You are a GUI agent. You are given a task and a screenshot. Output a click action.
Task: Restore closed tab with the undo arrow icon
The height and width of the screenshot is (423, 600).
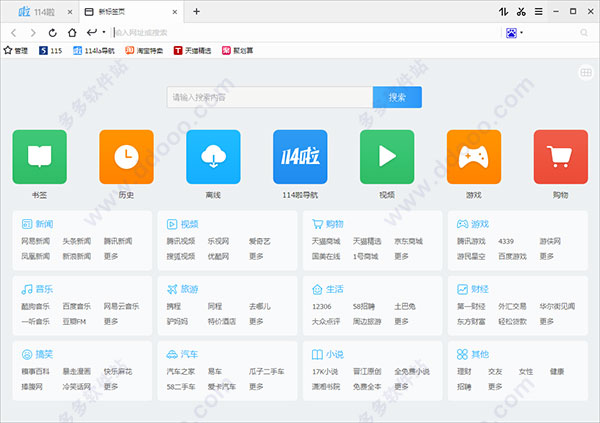coord(92,33)
